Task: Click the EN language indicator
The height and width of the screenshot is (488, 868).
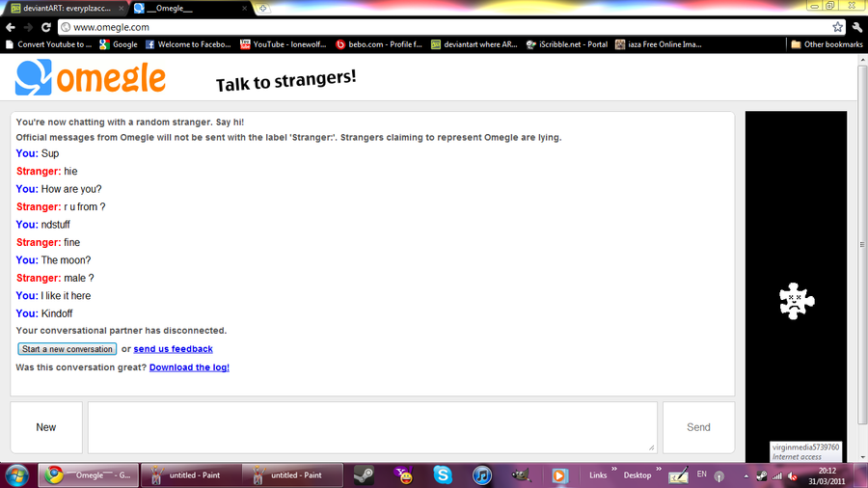Action: [x=701, y=474]
